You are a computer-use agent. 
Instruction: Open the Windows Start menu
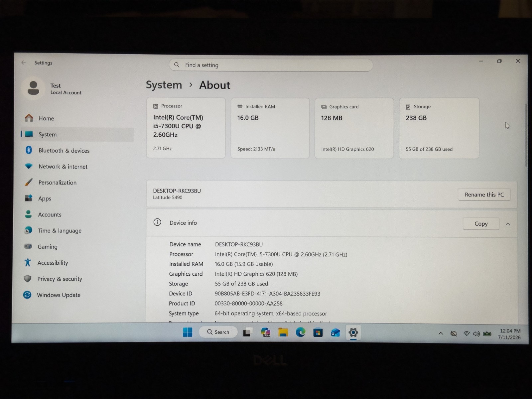(x=188, y=332)
